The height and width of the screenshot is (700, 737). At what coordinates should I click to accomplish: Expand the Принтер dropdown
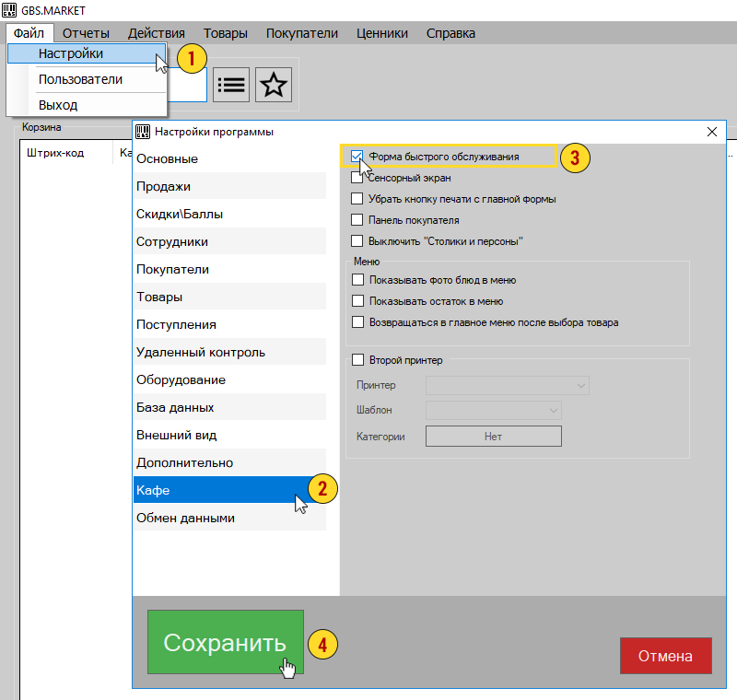click(508, 385)
